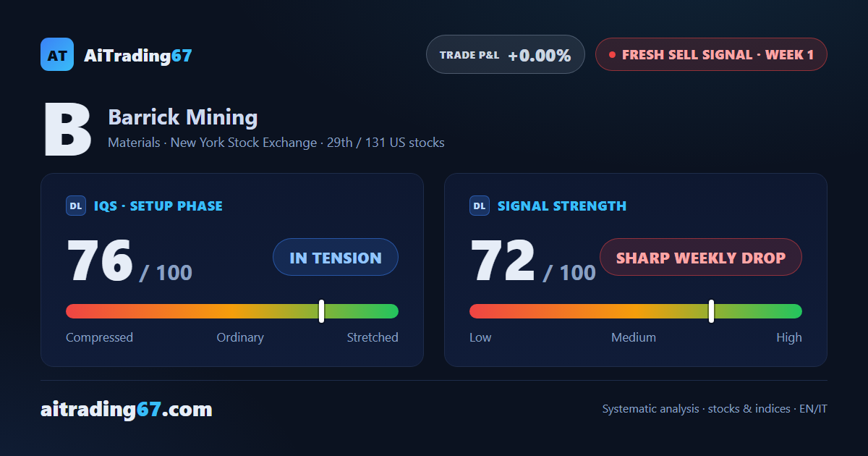This screenshot has width=868, height=456.
Task: Click the Low label under signal gauge
Action: click(x=480, y=337)
